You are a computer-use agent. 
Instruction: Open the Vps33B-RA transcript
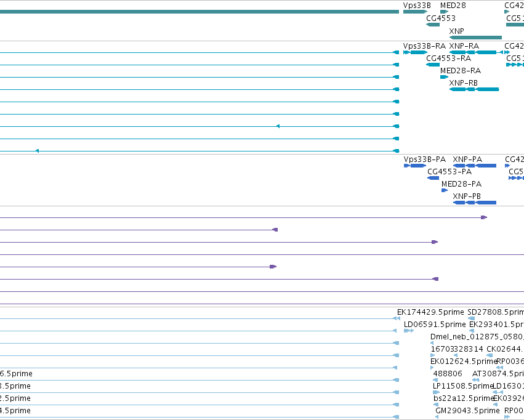coord(416,52)
